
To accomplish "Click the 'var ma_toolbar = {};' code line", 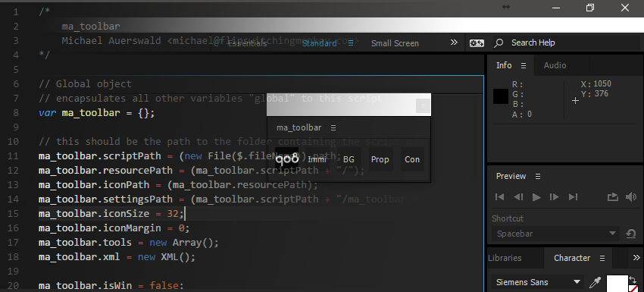I will [97, 113].
